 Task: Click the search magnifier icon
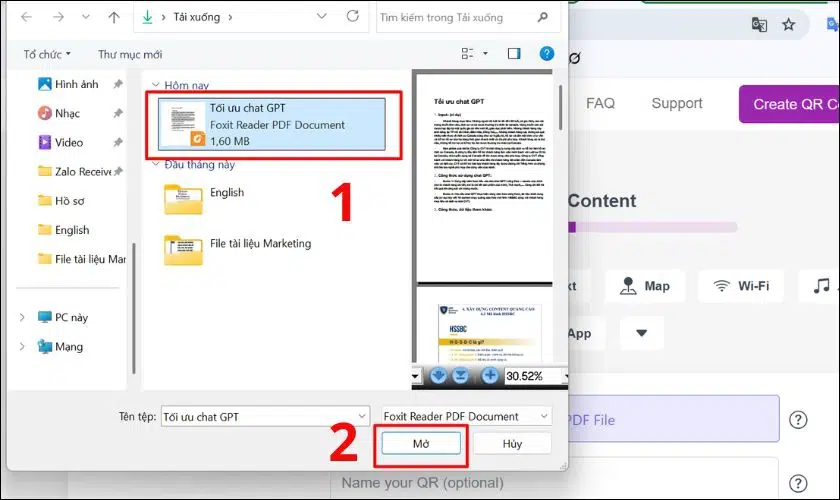(x=543, y=17)
